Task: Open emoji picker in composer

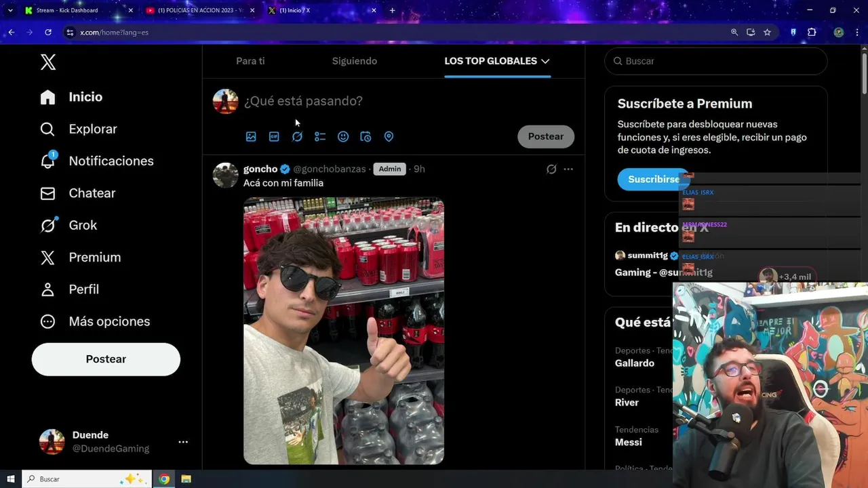Action: 343,136
